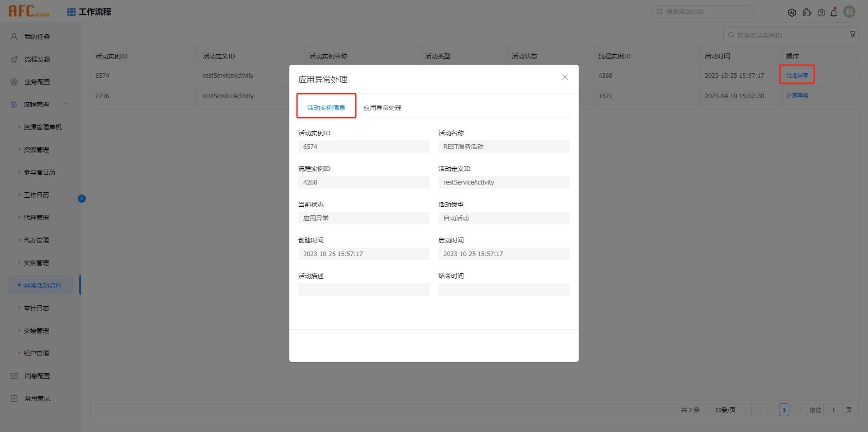The image size is (868, 432).
Task: Open the notifications bell
Action: [x=834, y=13]
